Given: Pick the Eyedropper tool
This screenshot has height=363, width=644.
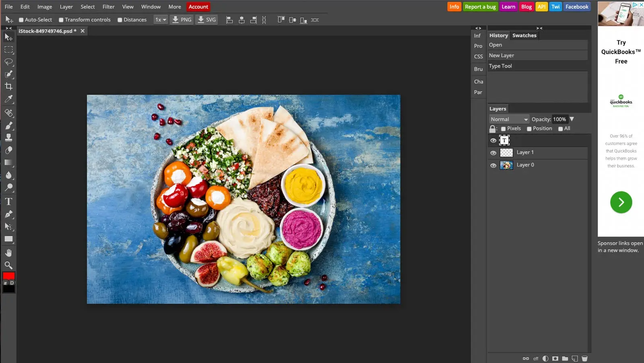Looking at the screenshot, I should point(9,99).
